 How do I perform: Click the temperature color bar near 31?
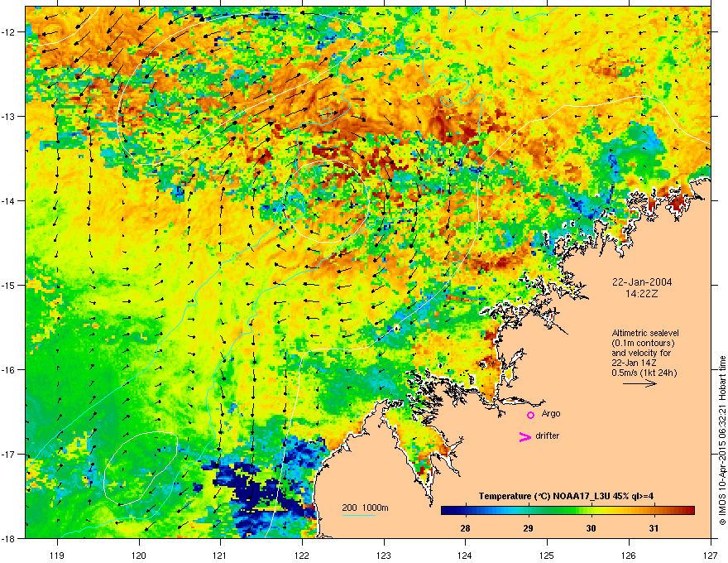pos(654,511)
